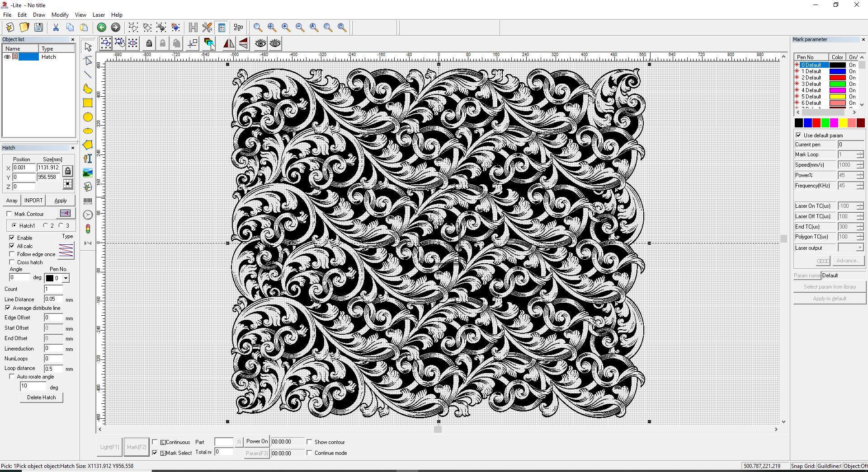Click the Delete Hatch button

tap(42, 397)
